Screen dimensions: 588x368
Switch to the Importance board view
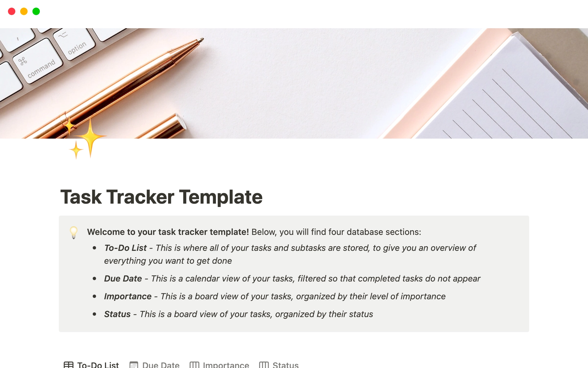click(x=220, y=364)
